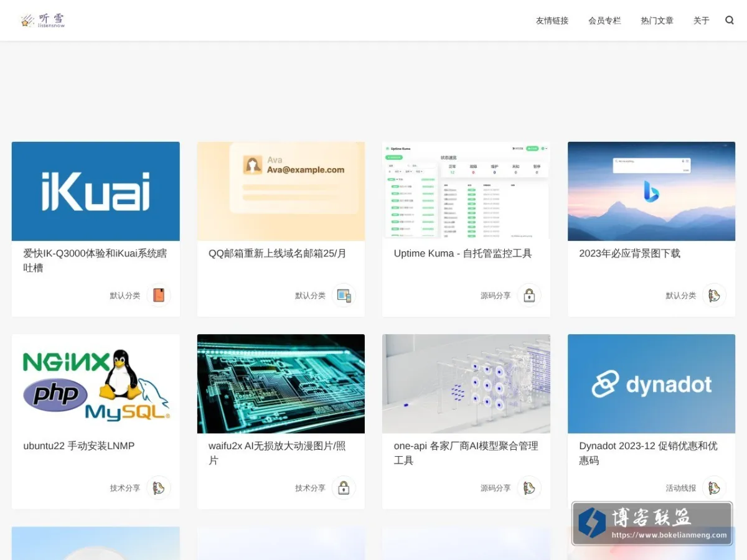Click the one-api glass panels thumbnail
Screen dimensions: 747x560
point(466,384)
